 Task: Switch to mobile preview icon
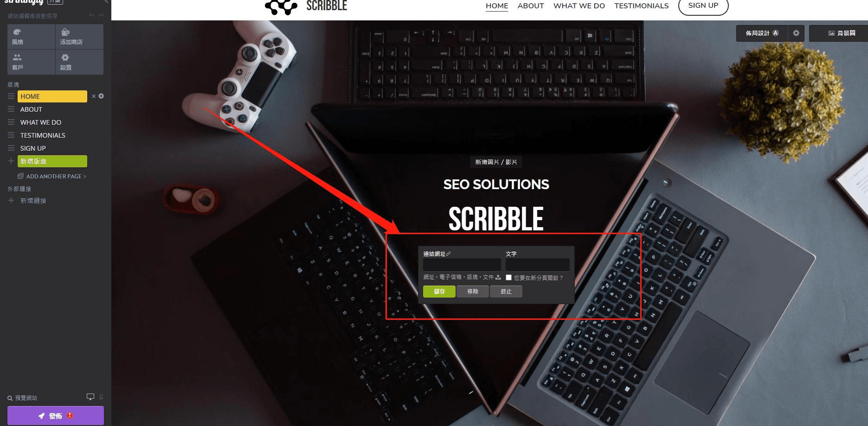coord(101,397)
